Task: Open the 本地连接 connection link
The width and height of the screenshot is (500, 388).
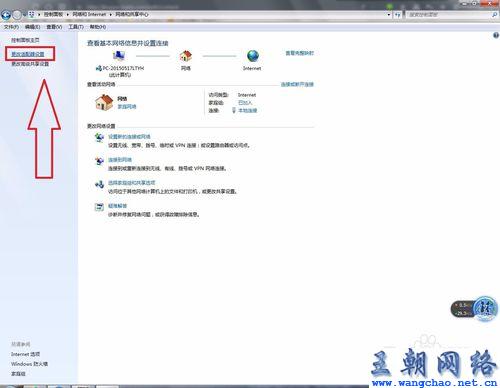Action: [x=248, y=110]
